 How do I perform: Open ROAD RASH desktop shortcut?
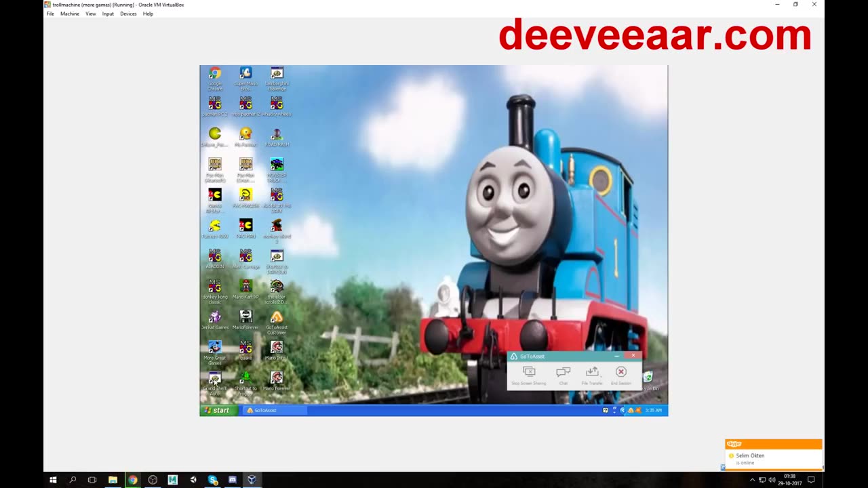[x=277, y=137]
